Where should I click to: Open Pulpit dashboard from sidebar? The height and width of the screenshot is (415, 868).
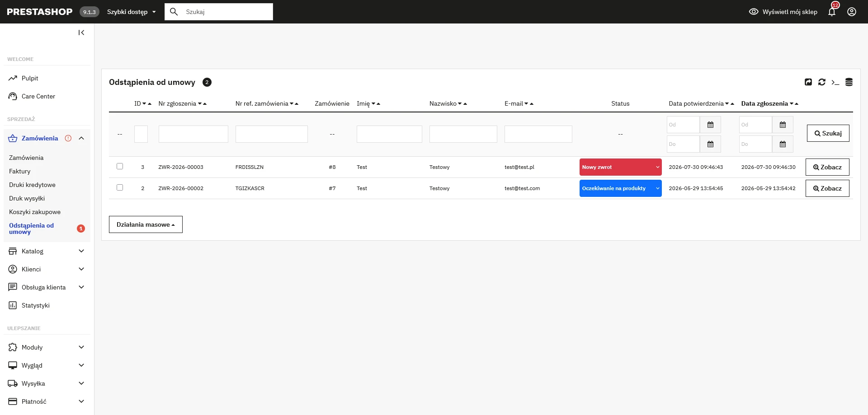pos(30,78)
